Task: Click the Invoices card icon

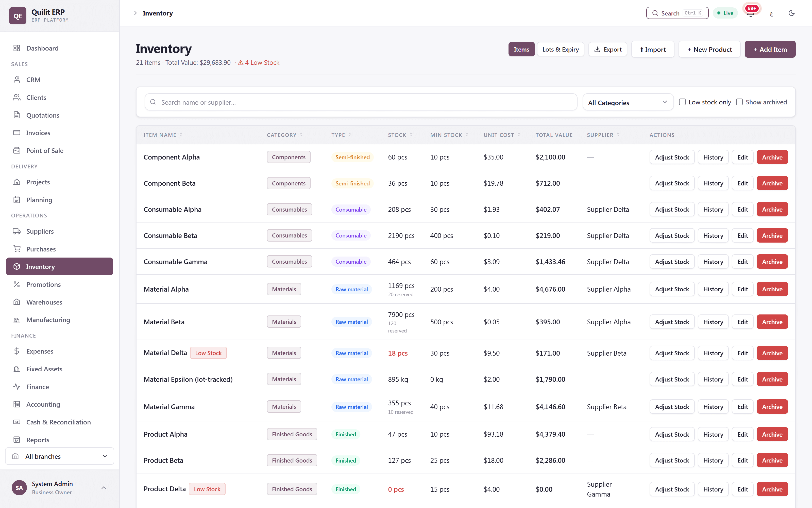Action: pyautogui.click(x=17, y=133)
